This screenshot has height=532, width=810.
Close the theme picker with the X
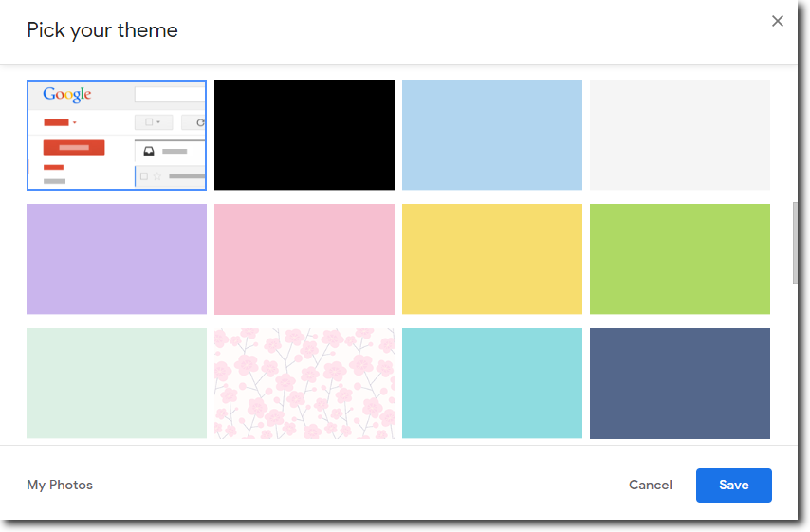[x=778, y=21]
